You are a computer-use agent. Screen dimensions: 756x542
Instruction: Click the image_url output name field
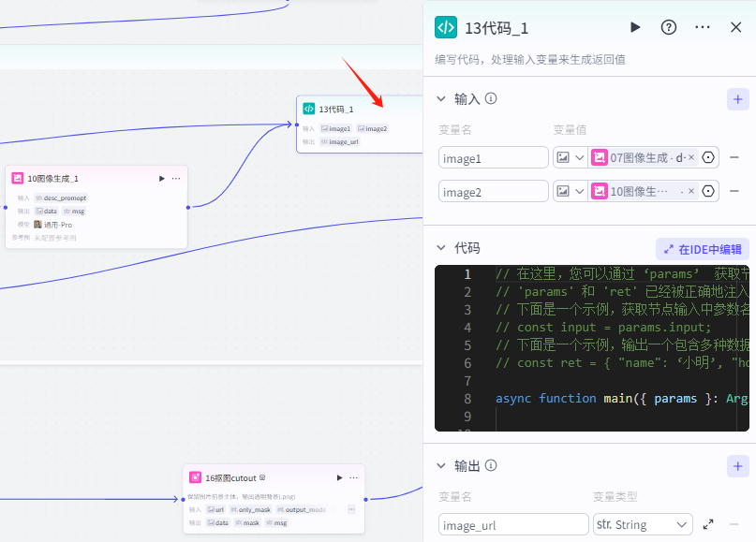pos(511,524)
